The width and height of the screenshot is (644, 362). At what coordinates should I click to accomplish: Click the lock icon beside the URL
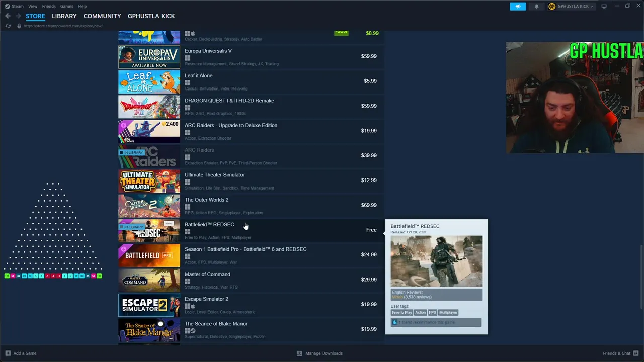19,26
